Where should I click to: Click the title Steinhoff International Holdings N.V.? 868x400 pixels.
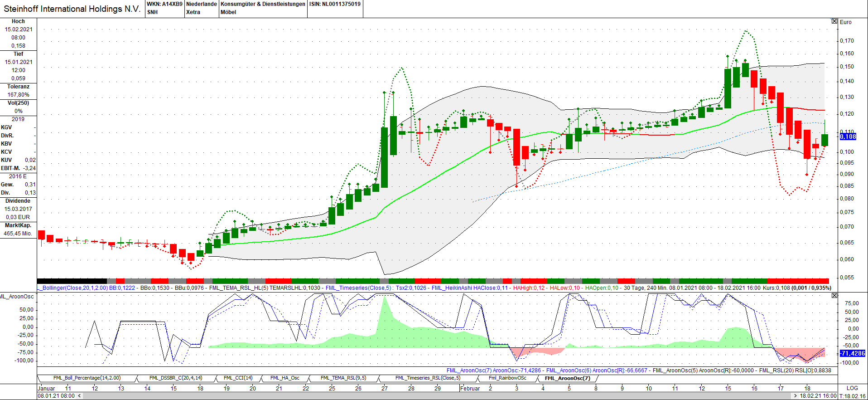click(72, 9)
